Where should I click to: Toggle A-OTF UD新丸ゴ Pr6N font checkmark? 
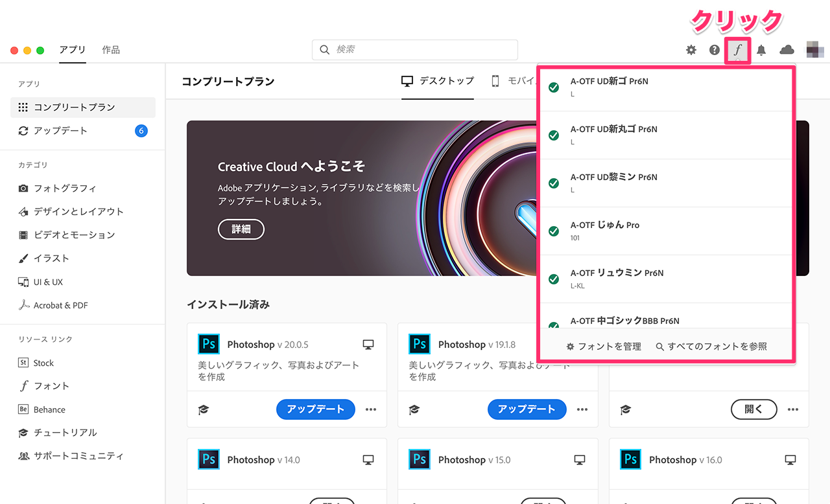(x=554, y=135)
